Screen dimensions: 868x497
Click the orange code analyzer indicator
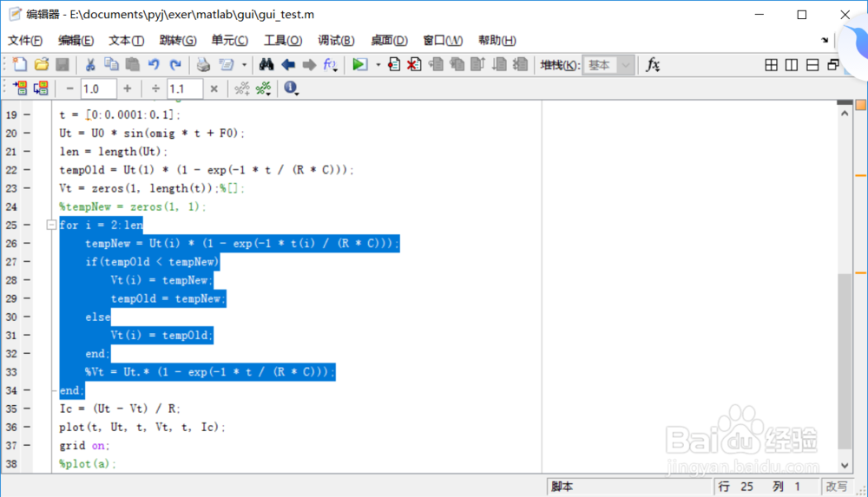click(861, 105)
